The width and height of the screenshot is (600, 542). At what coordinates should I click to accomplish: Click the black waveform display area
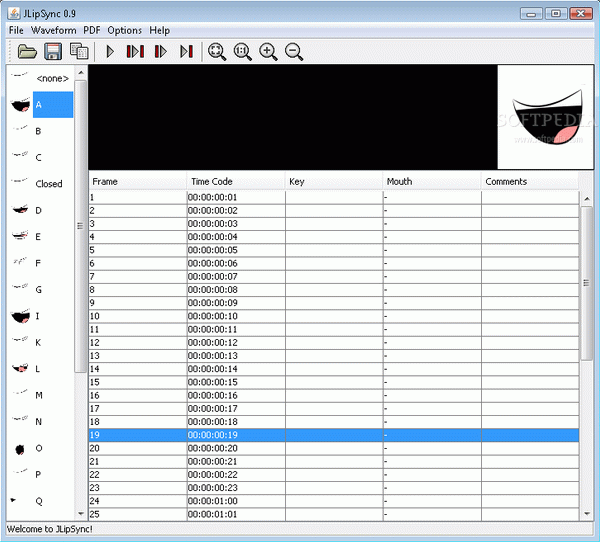[x=293, y=117]
